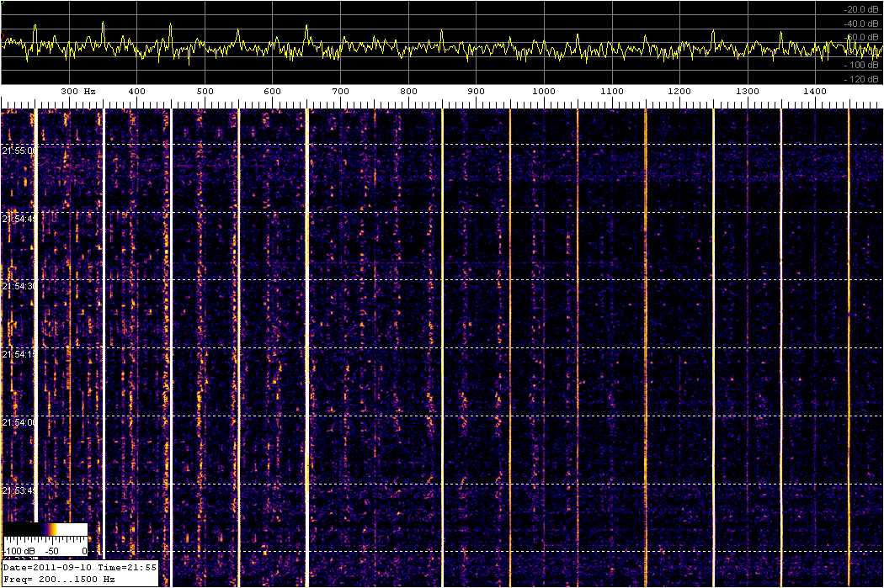Click the -40.0 dB amplitude scale label
Image resolution: width=884 pixels, height=588 pixels.
(861, 24)
